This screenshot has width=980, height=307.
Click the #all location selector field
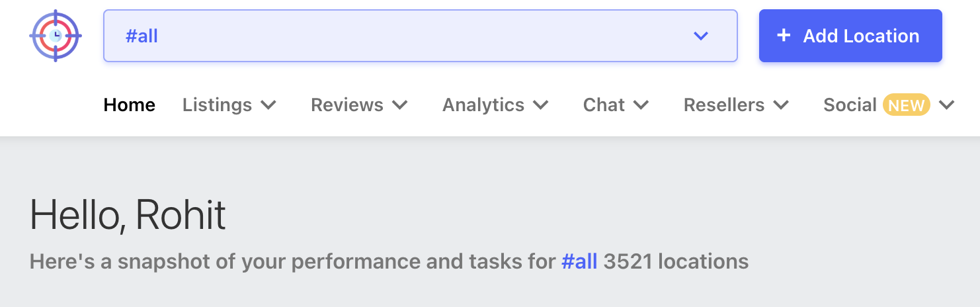397,36
